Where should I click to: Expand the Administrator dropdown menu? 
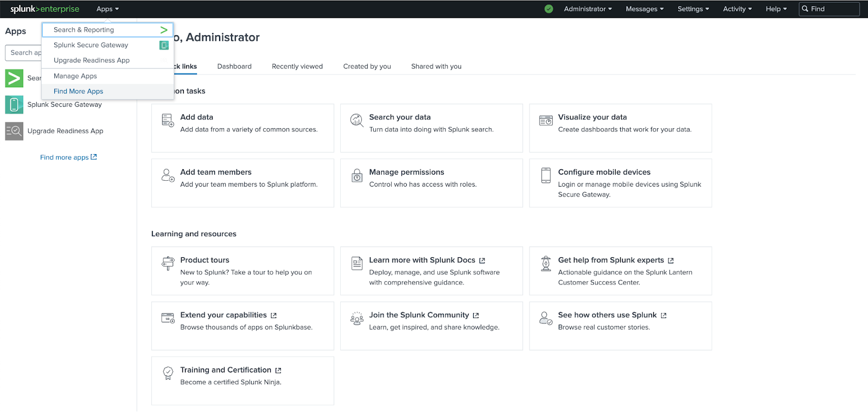(588, 9)
